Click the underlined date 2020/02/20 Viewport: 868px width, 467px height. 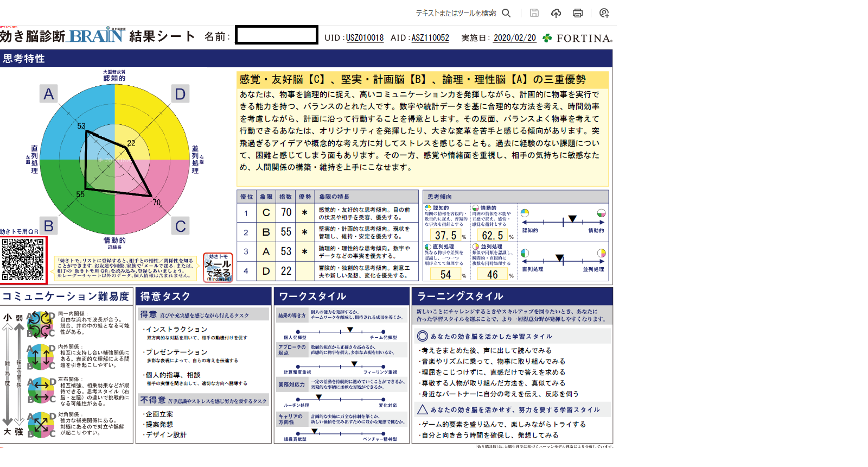pos(515,38)
